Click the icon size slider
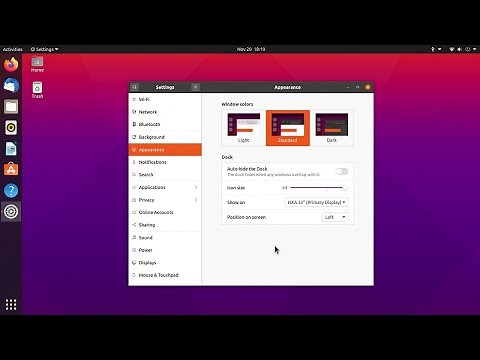Viewport: 480px width, 360px height. pyautogui.click(x=319, y=188)
